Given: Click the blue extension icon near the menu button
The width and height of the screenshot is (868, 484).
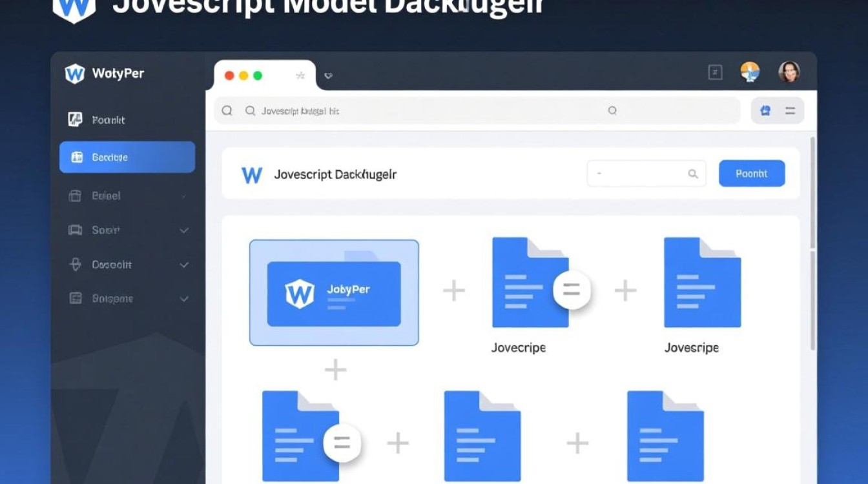Looking at the screenshot, I should pyautogui.click(x=765, y=110).
